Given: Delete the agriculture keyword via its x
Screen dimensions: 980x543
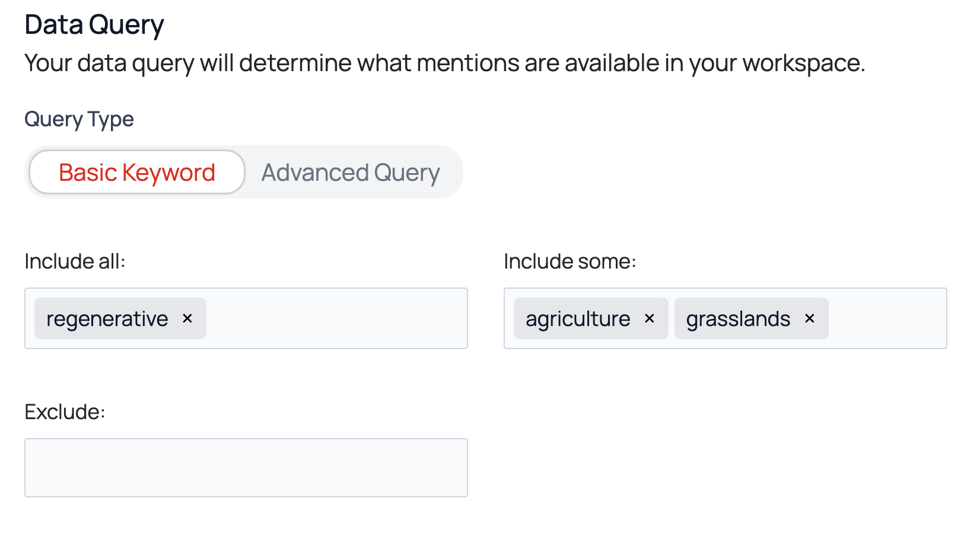Looking at the screenshot, I should coord(650,318).
